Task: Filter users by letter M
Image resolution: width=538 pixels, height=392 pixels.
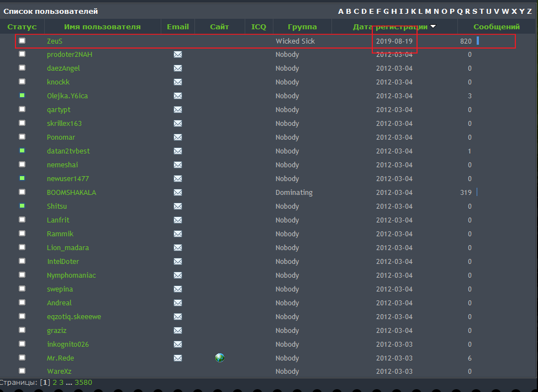Action: 428,11
